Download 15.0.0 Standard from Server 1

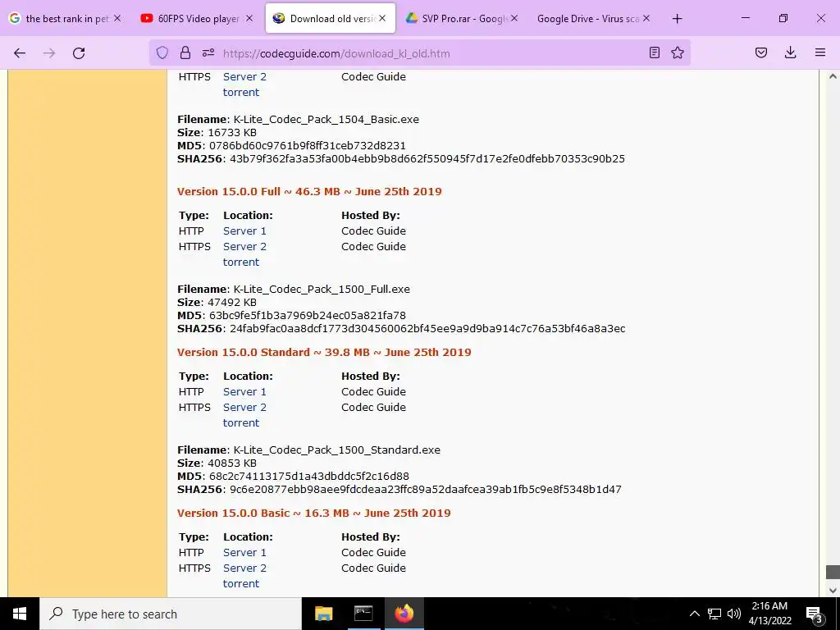pyautogui.click(x=244, y=391)
